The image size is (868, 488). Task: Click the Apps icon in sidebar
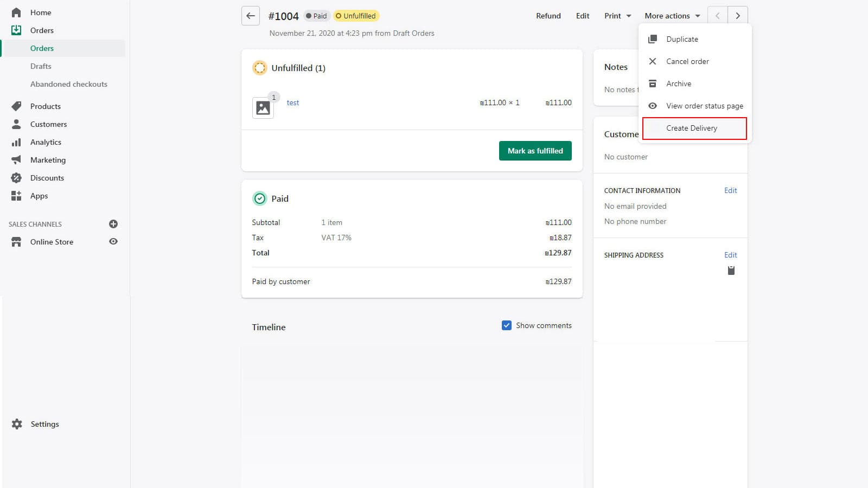click(16, 196)
